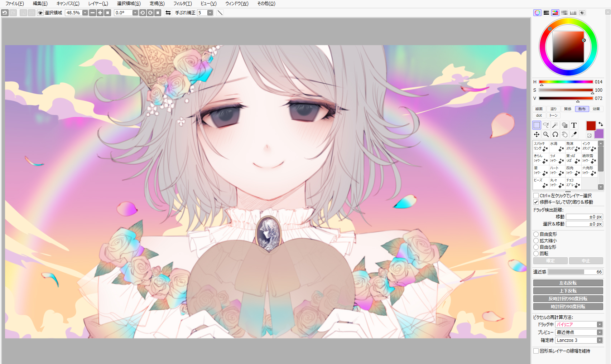
Task: Switch to the トーン brush tab
Action: pyautogui.click(x=553, y=115)
